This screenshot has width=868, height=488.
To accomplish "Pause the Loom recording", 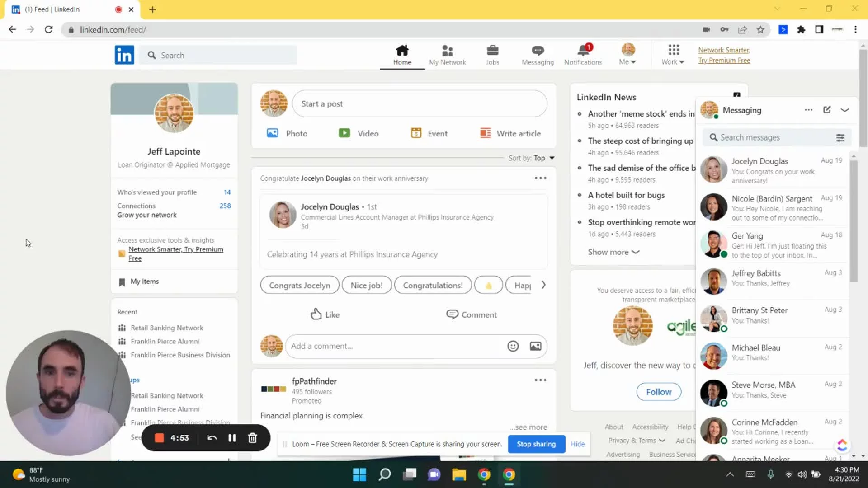I will 232,438.
